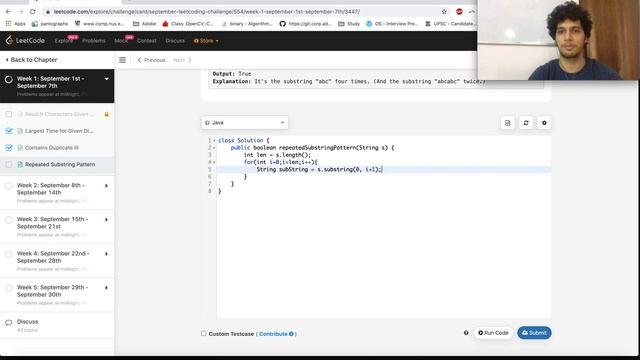Click the Week 1 progress circle
The height and width of the screenshot is (360, 640).
(9, 80)
